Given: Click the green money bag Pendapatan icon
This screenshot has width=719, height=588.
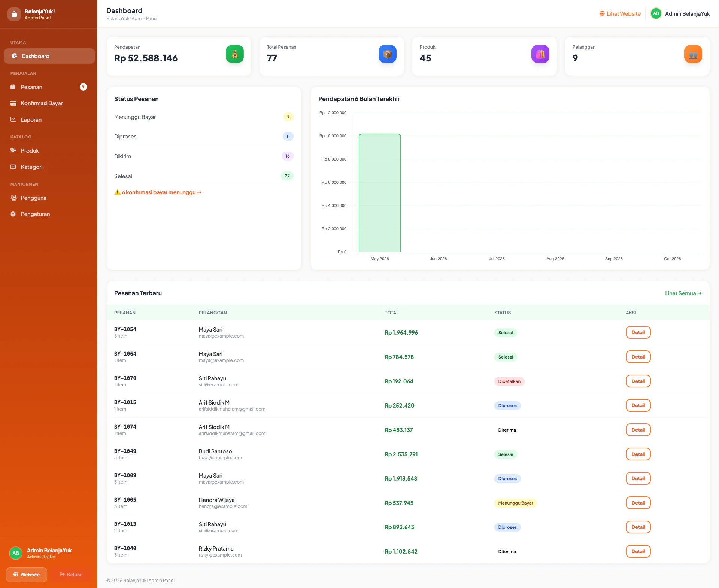Looking at the screenshot, I should (235, 54).
